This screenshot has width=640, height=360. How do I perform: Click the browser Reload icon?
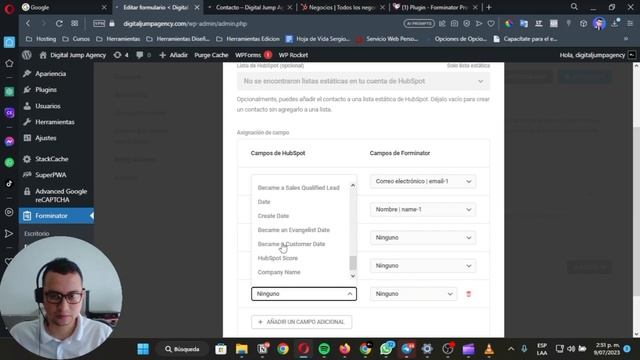[x=59, y=24]
